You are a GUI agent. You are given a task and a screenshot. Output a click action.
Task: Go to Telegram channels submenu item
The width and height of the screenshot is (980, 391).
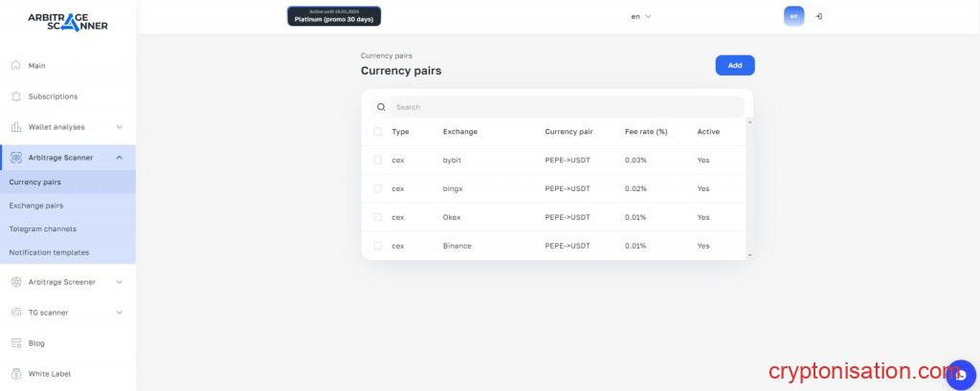(42, 228)
